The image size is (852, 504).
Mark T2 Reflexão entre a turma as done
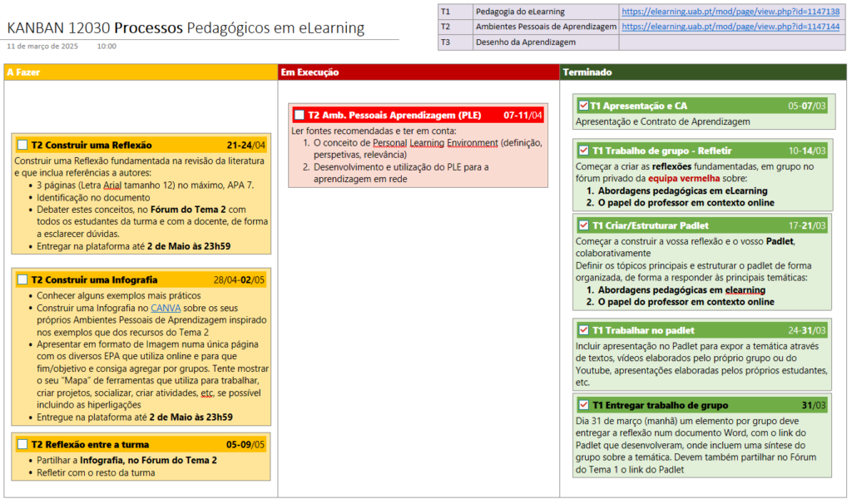pos(22,444)
